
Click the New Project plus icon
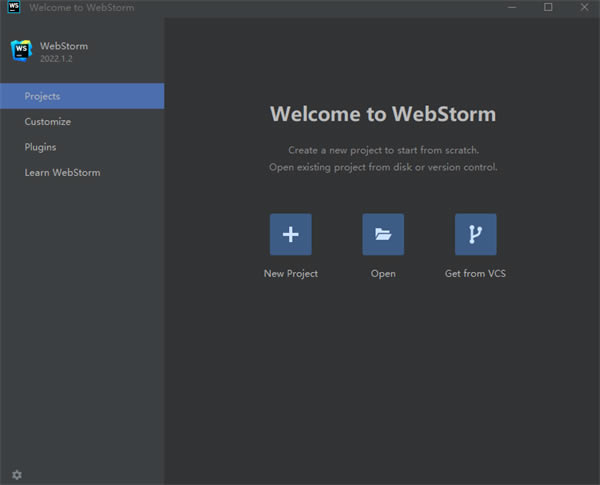pos(290,235)
